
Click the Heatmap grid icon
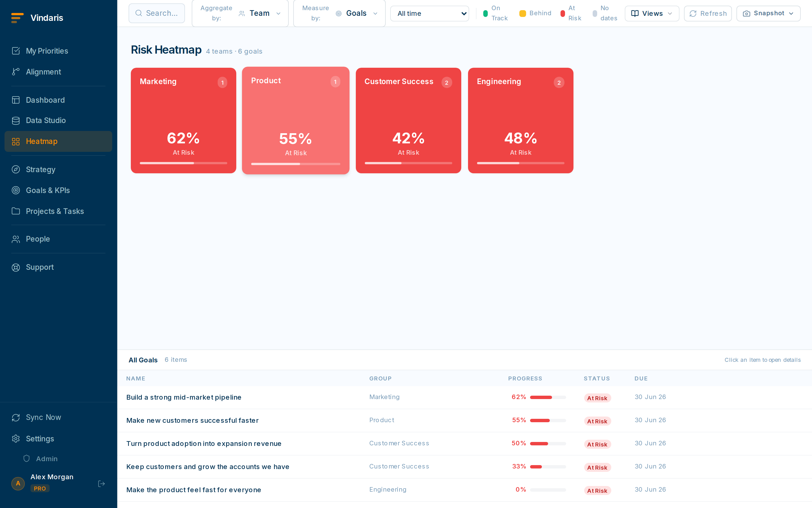pyautogui.click(x=16, y=141)
